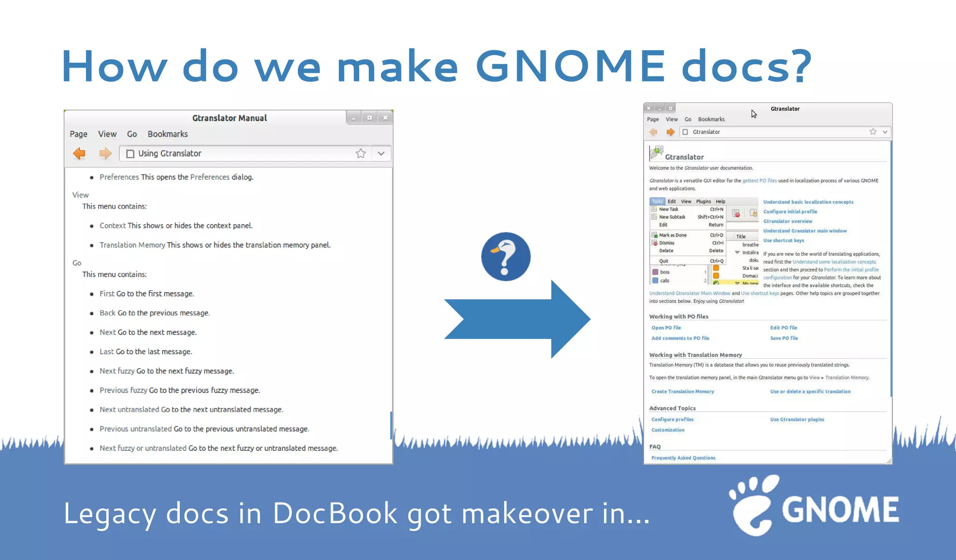Open Page menu in right Gtranslator window
This screenshot has width=956, height=560.
(x=653, y=119)
